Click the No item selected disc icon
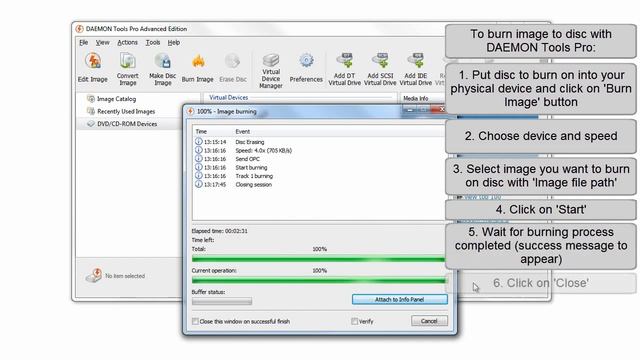The height and width of the screenshot is (360, 640). pyautogui.click(x=93, y=276)
